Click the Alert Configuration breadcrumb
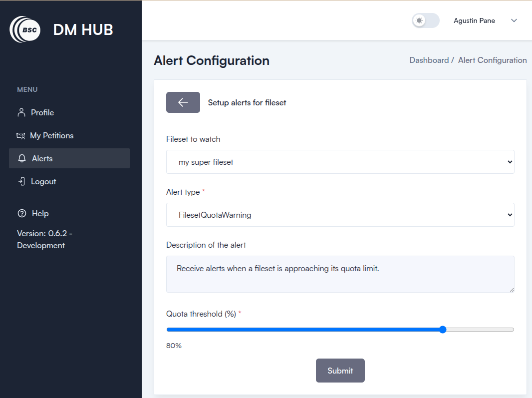Screen dimensions: 532x398 [492, 60]
